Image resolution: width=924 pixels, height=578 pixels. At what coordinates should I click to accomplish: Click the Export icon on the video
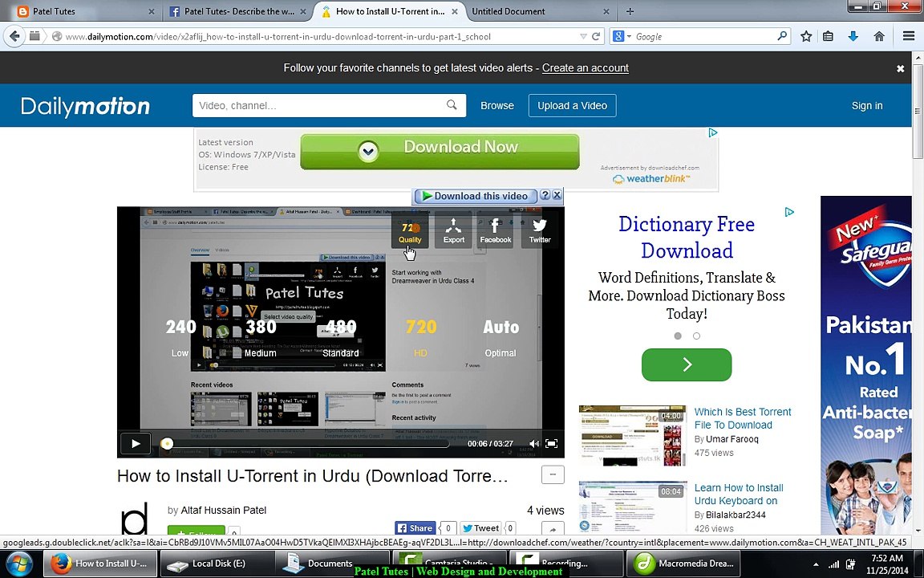coord(454,230)
